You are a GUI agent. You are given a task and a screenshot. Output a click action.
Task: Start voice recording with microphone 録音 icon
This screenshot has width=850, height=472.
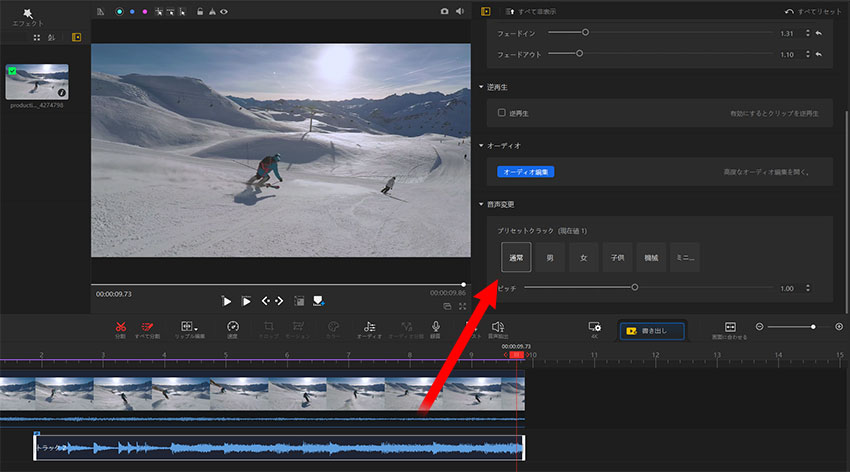[435, 329]
